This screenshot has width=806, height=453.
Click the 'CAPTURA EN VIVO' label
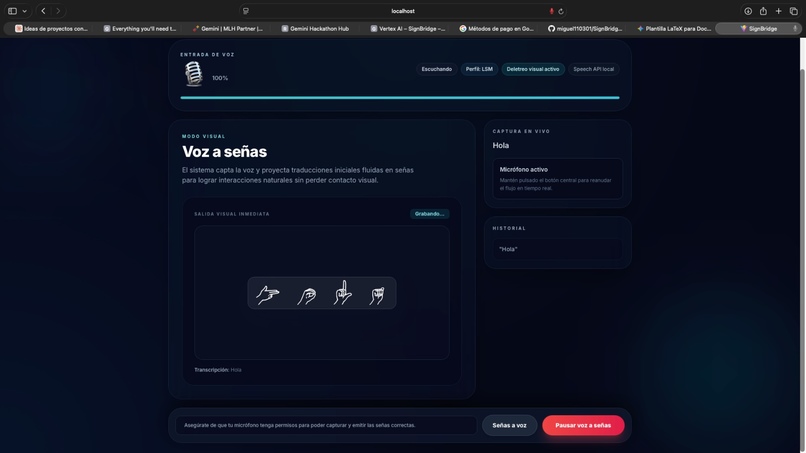pos(521,132)
